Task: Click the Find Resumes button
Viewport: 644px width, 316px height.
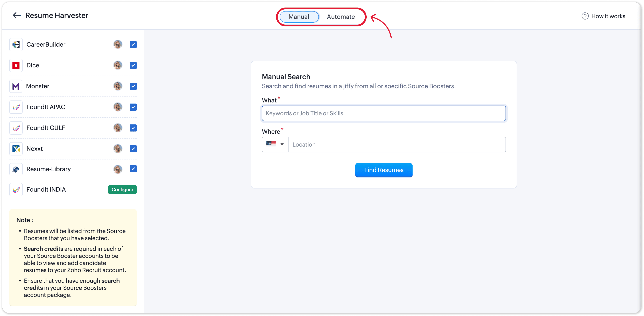Action: (383, 170)
